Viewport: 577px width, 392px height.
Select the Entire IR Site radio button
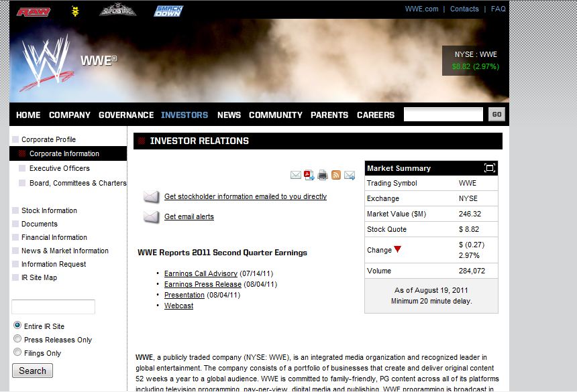[17, 325]
